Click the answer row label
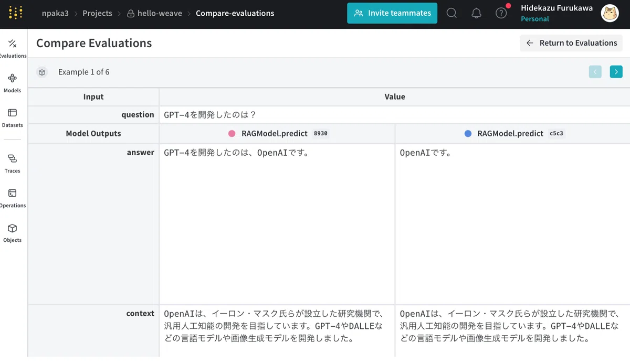Viewport: 630px width, 364px height. pyautogui.click(x=141, y=153)
